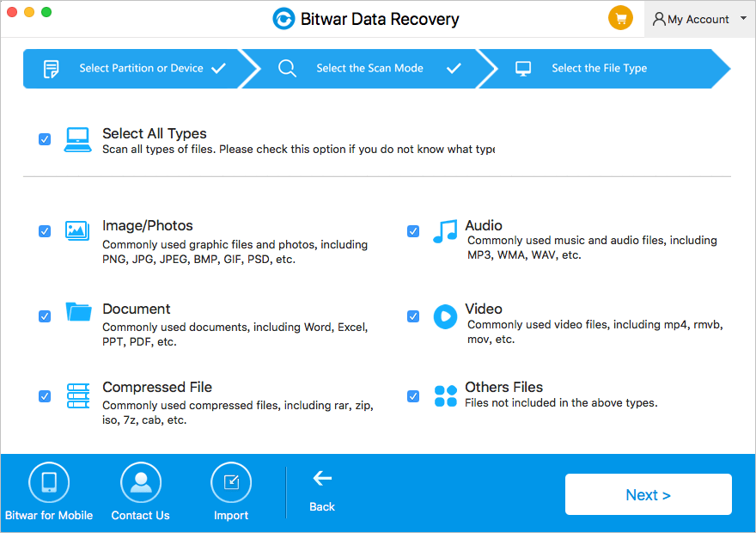Click the Next button
756x533 pixels.
pyautogui.click(x=648, y=494)
